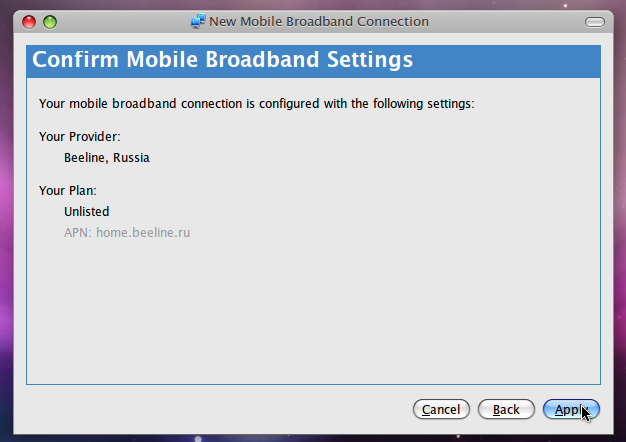The width and height of the screenshot is (626, 442).
Task: Click the window title New Mobile Broadband Connection
Action: 318,21
